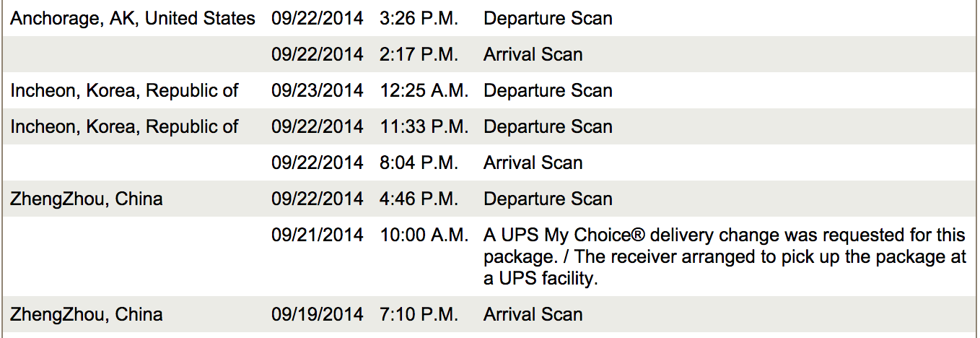Select ZhengZhou, China 7:10 P.M. arrival location

point(87,314)
